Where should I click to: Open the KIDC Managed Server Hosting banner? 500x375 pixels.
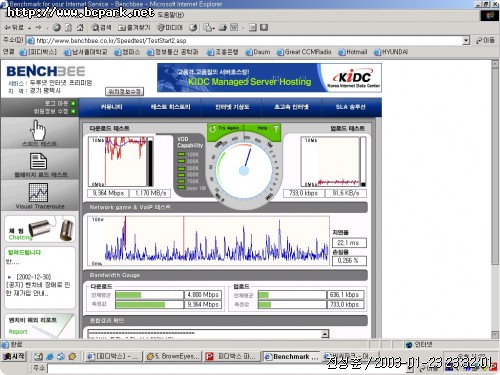(x=269, y=77)
